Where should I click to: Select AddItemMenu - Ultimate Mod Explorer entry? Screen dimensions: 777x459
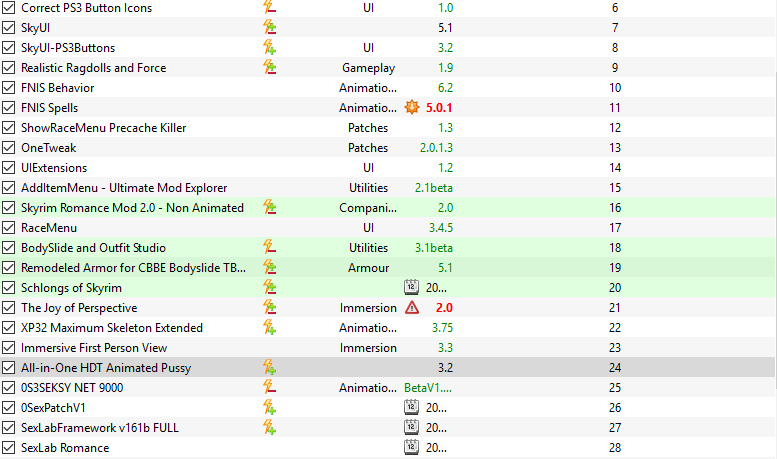point(388,187)
